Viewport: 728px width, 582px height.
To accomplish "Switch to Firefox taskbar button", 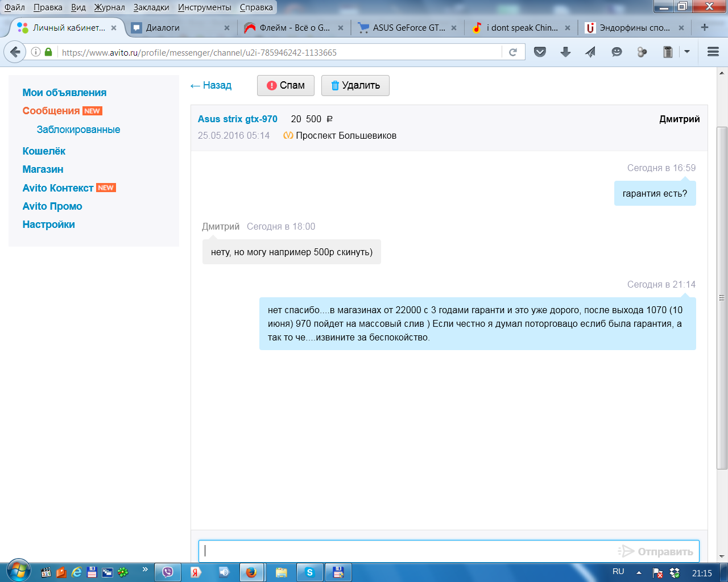I will pyautogui.click(x=251, y=572).
